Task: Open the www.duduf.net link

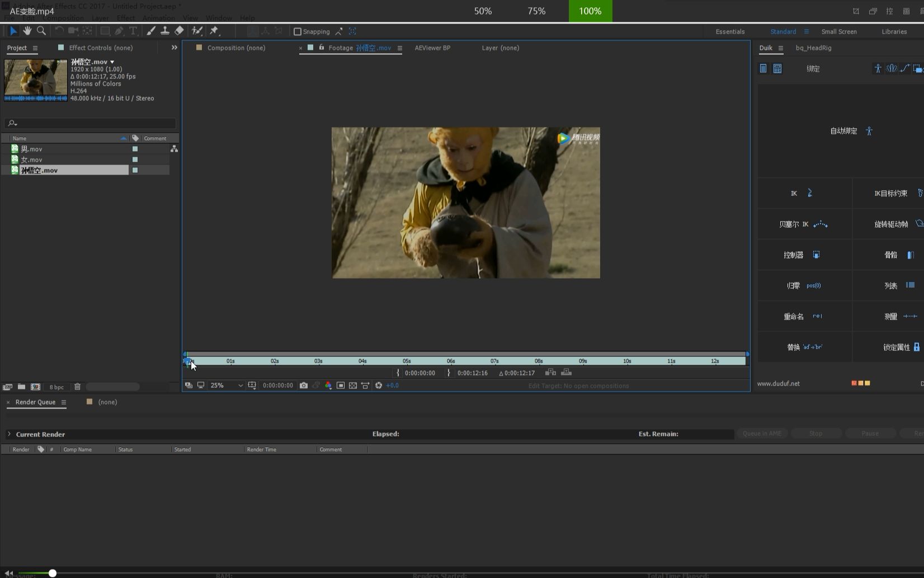Action: [778, 384]
